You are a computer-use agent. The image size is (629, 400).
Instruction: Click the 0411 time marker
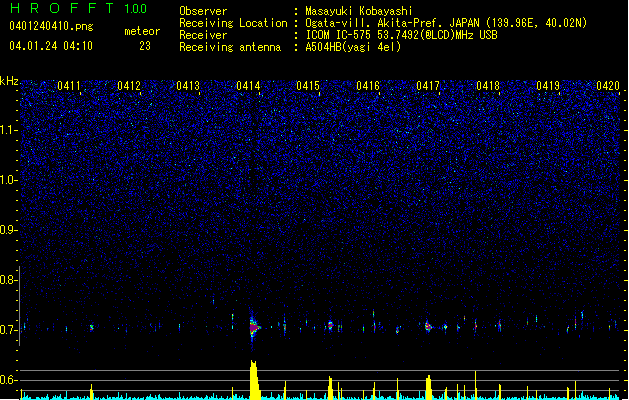point(69,86)
